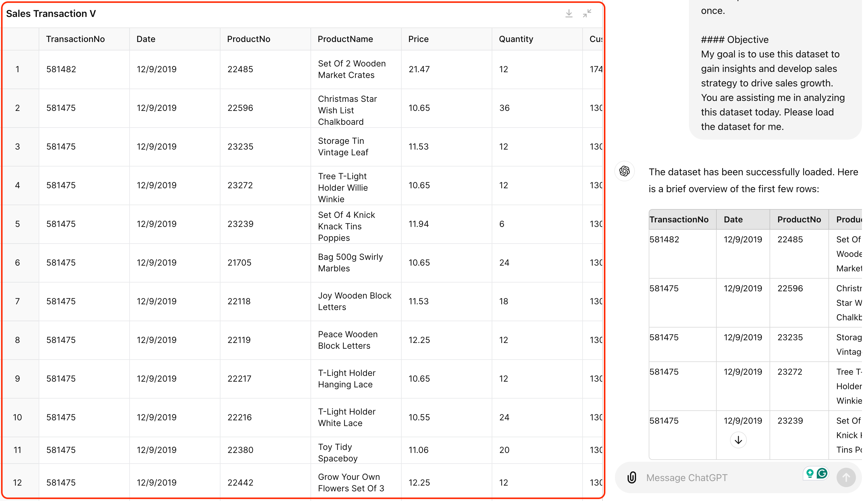Click the ChatGPT assistant avatar icon
This screenshot has width=868, height=501.
624,171
